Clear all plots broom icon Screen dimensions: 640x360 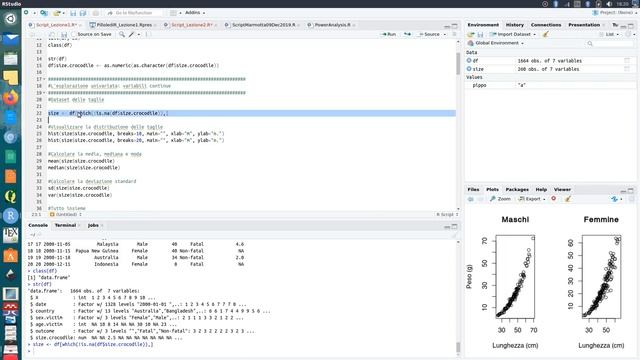[568, 199]
